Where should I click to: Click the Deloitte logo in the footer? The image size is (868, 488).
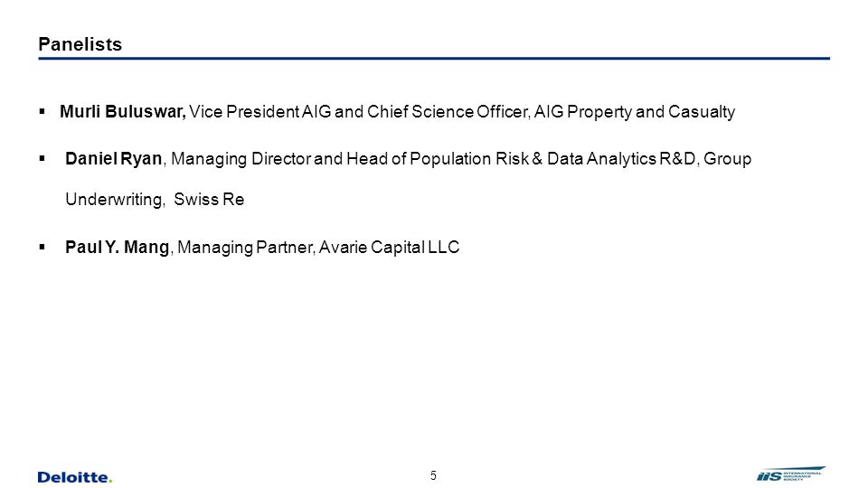[x=75, y=477]
